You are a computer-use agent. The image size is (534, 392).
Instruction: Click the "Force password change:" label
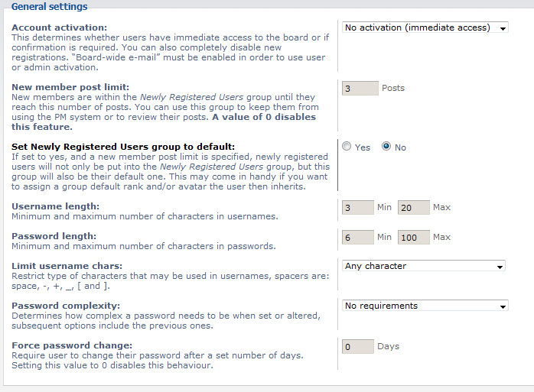[72, 345]
